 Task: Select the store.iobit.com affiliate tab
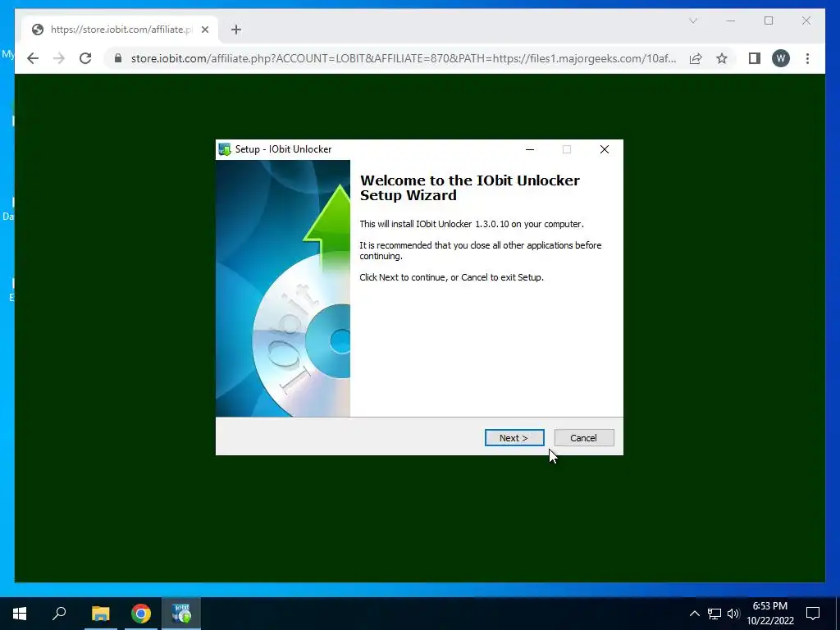120,30
